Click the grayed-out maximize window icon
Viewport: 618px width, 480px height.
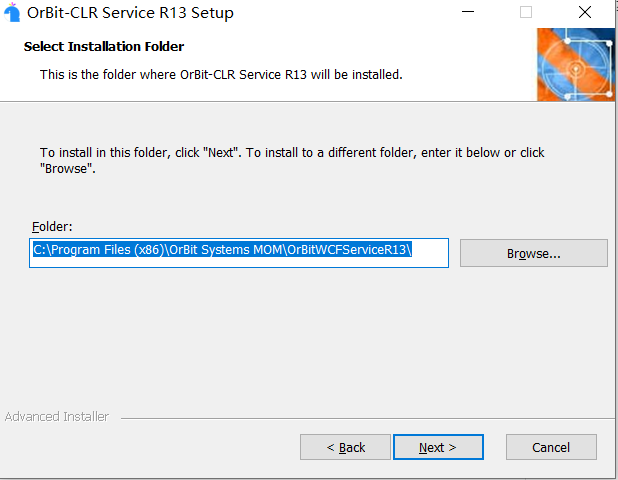(526, 12)
